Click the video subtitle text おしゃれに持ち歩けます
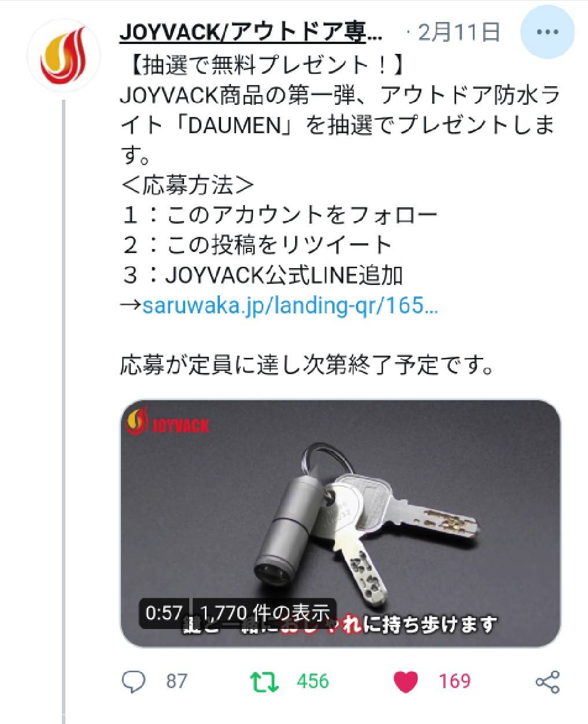This screenshot has height=724, width=588. 388,626
